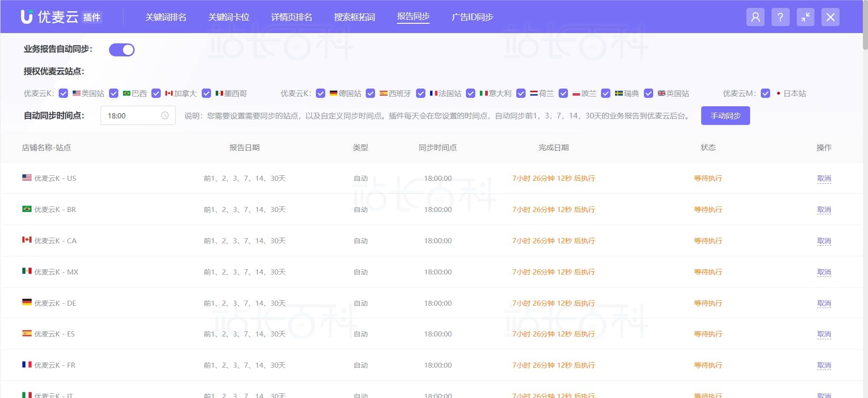Viewport: 868px width, 398px height.
Task: Click the 优麦云K - FR store name
Action: [55, 365]
